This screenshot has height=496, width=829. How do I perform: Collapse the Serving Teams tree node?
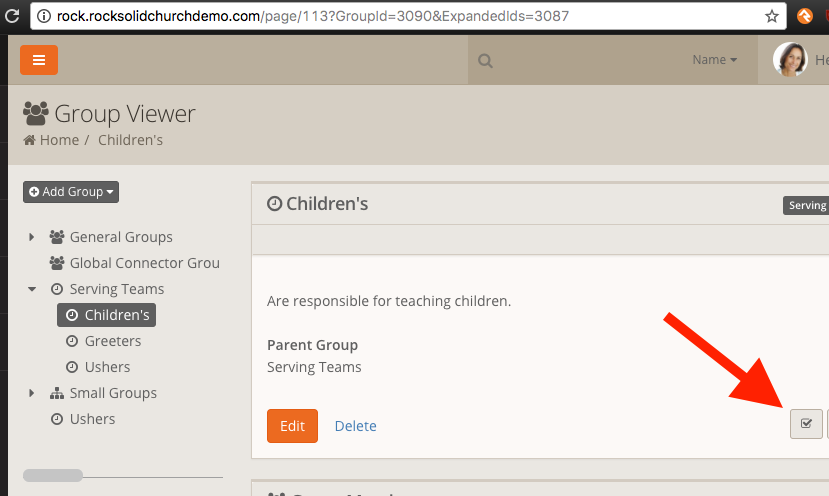tap(32, 289)
